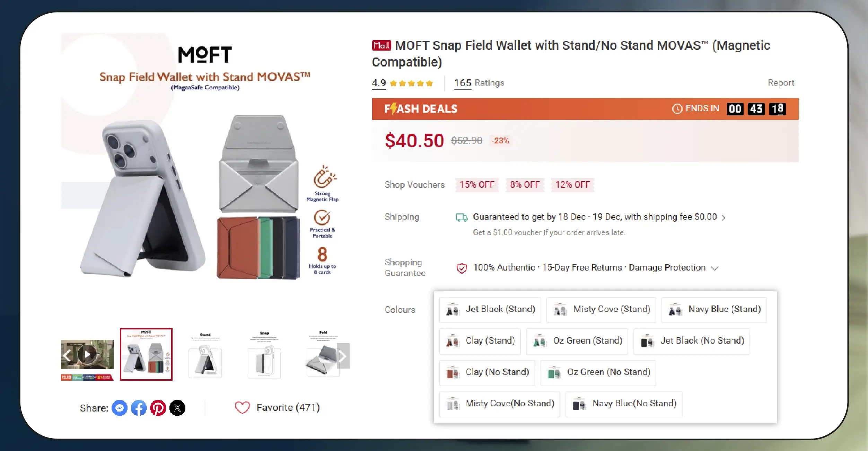Image resolution: width=868 pixels, height=451 pixels.
Task: Click the shipping truck icon
Action: pos(462,217)
